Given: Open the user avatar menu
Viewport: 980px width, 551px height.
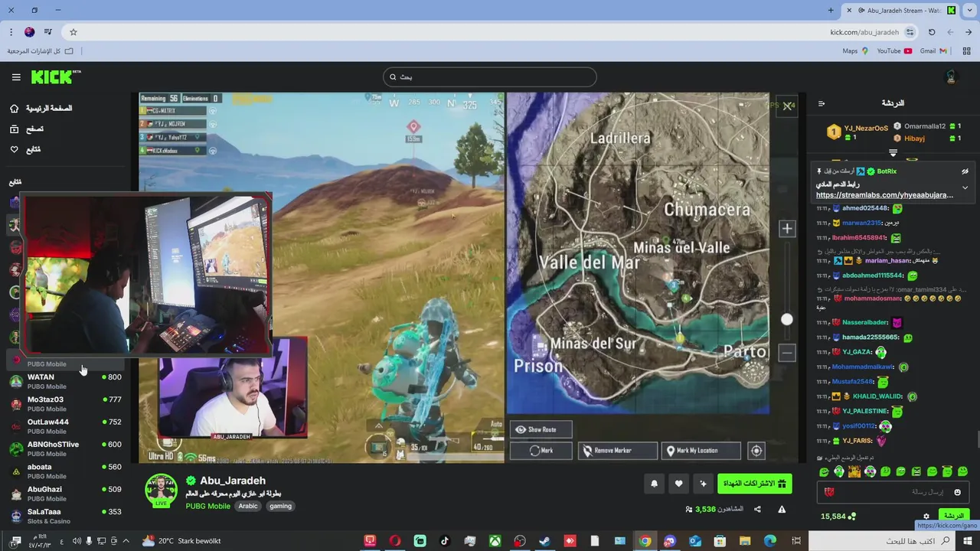Looking at the screenshot, I should (952, 77).
